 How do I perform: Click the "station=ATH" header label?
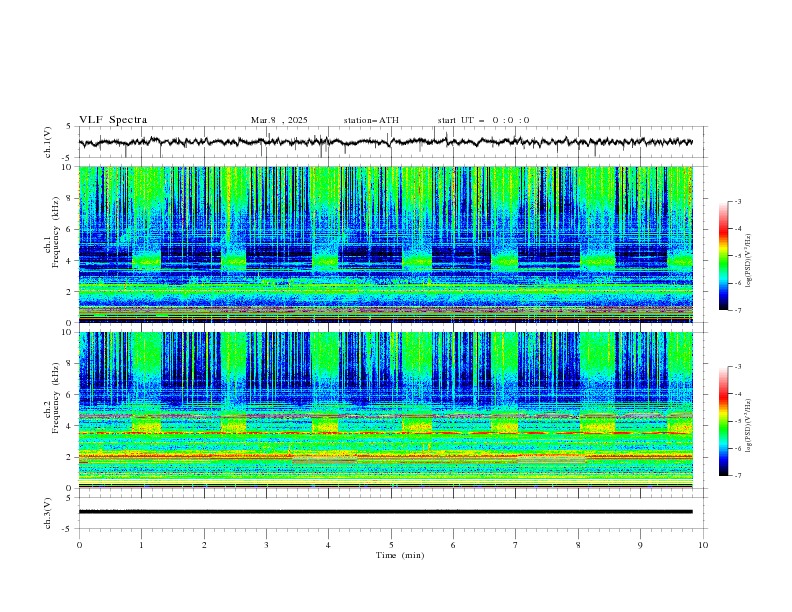(371, 120)
